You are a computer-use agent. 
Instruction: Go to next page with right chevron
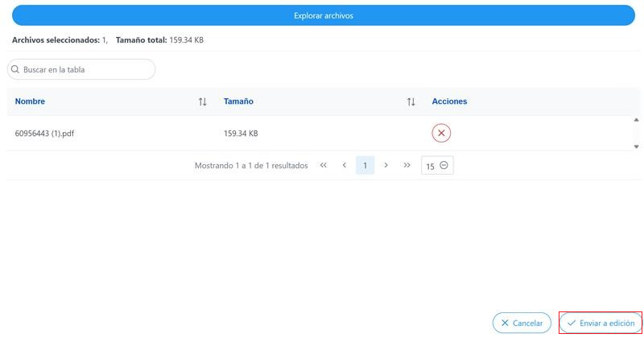coord(386,165)
